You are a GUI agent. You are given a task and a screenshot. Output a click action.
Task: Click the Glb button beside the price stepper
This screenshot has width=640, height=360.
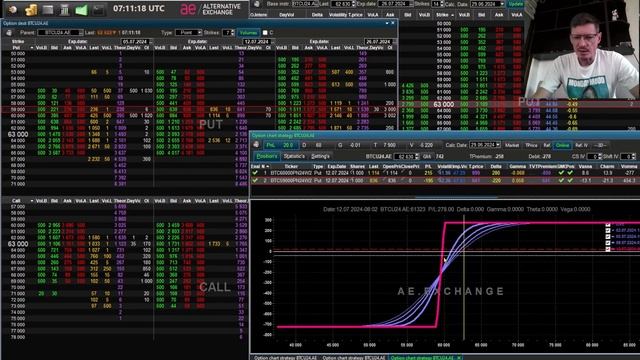tap(427, 157)
